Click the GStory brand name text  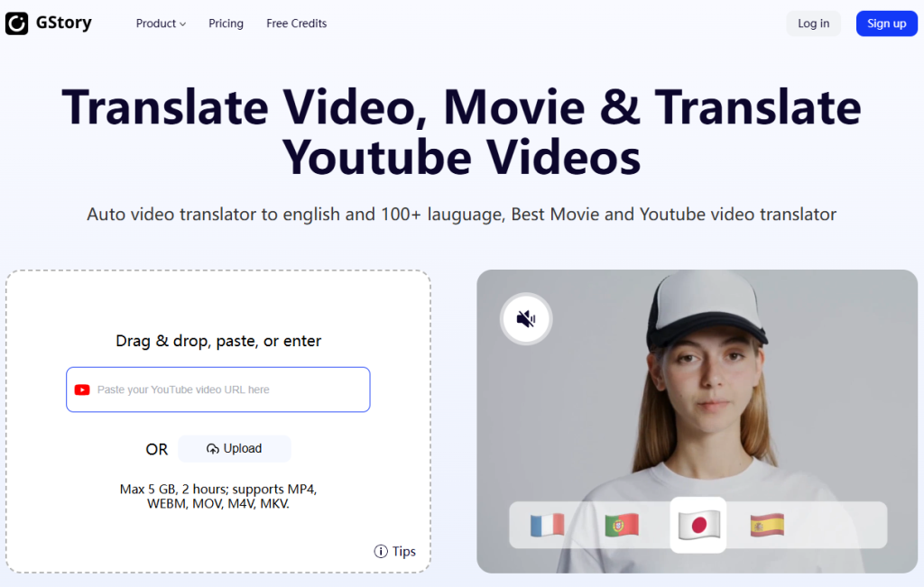[64, 23]
